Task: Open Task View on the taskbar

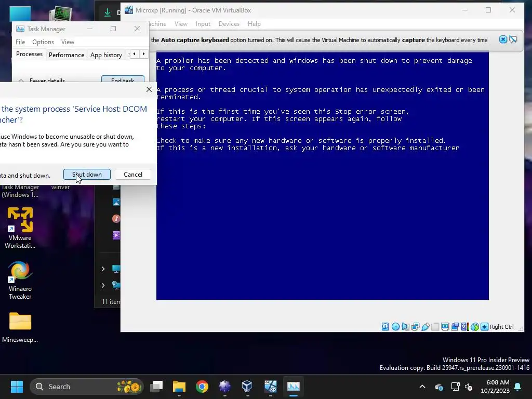Action: [x=157, y=387]
